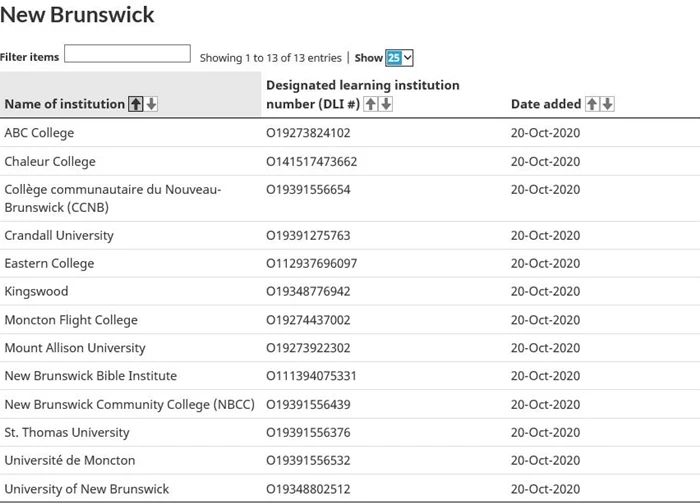
Task: Click the Showing 1 to 13 entries text
Action: click(271, 58)
